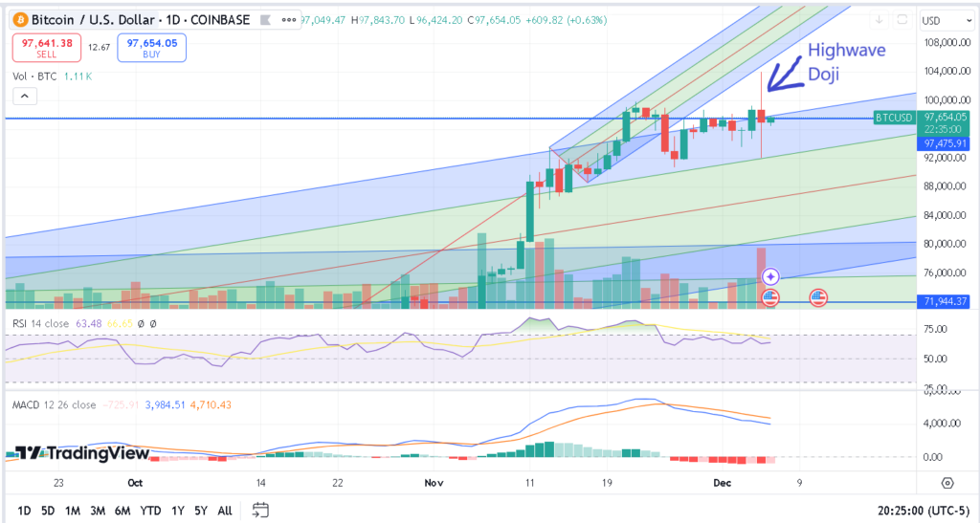
Task: Open the go-to-date calendar icon
Action: [x=260, y=510]
